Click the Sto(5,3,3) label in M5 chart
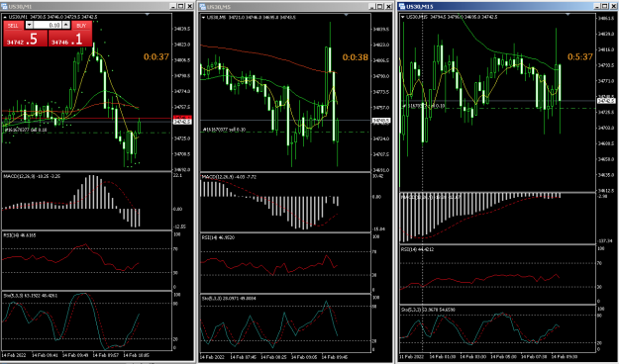Image resolution: width=619 pixels, height=364 pixels. 229,299
